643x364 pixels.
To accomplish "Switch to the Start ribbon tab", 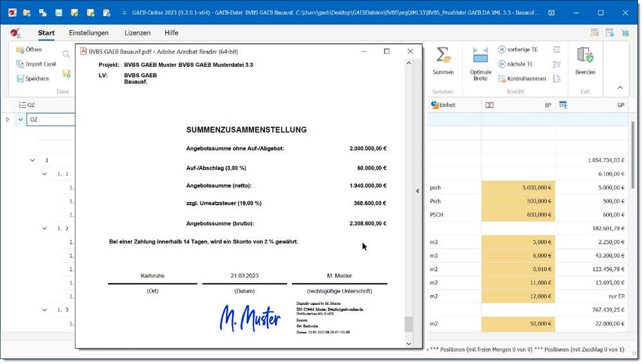I will pyautogui.click(x=46, y=33).
